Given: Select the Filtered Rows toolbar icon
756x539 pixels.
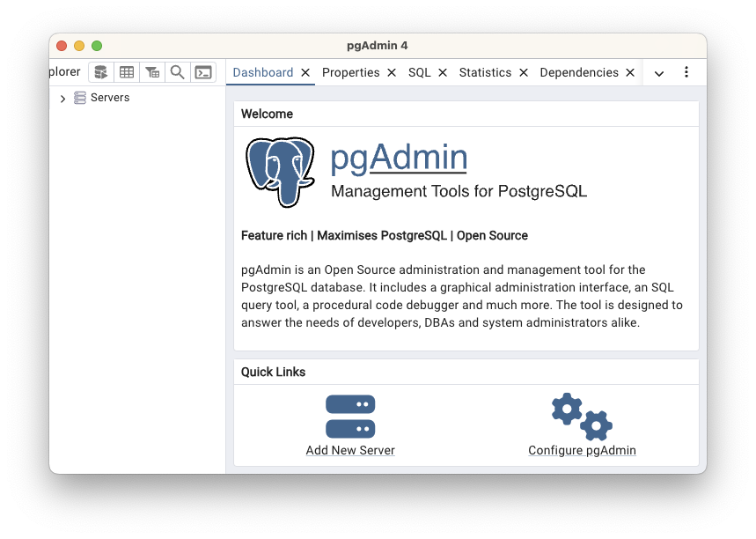Looking at the screenshot, I should pyautogui.click(x=151, y=71).
